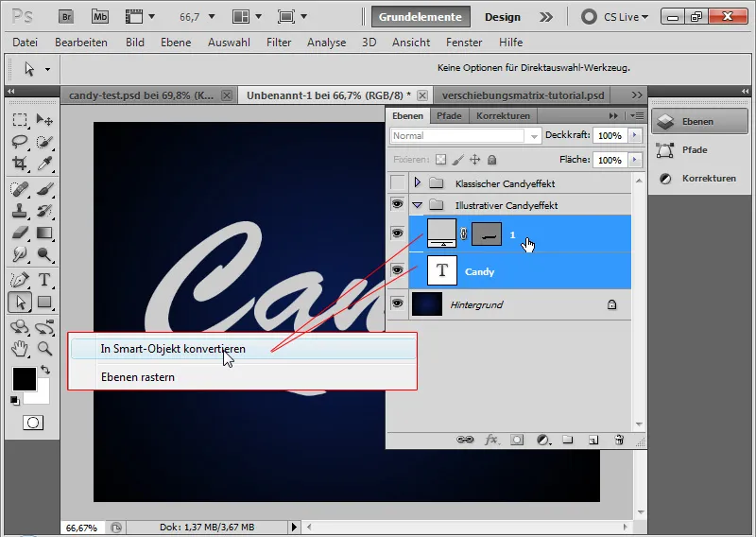
Task: Hide the Hintergrund layer
Action: click(397, 303)
